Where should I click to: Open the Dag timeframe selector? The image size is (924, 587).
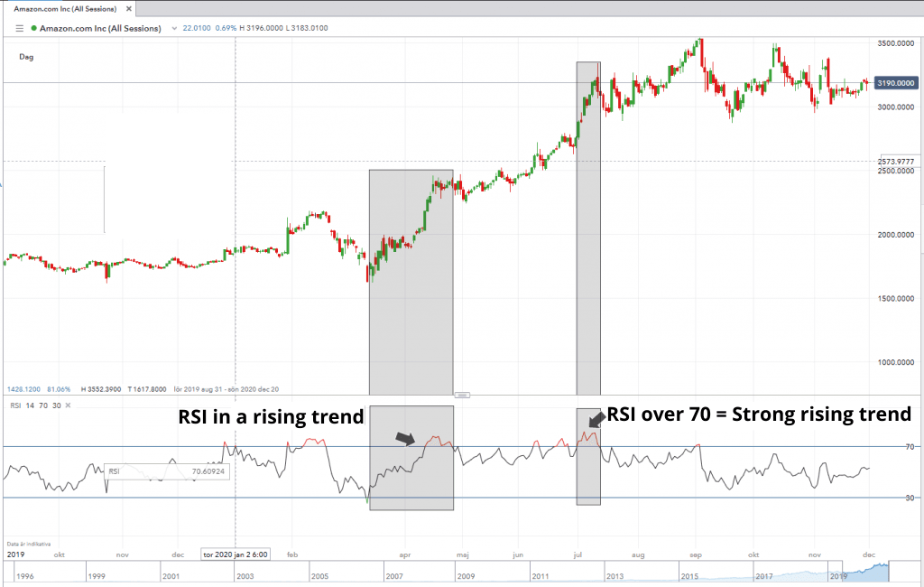pyautogui.click(x=25, y=57)
